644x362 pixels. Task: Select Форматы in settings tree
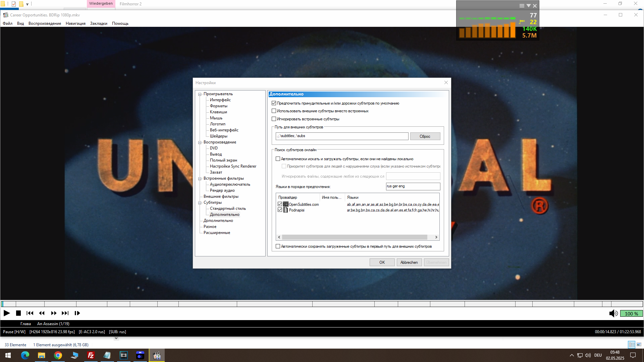218,106
